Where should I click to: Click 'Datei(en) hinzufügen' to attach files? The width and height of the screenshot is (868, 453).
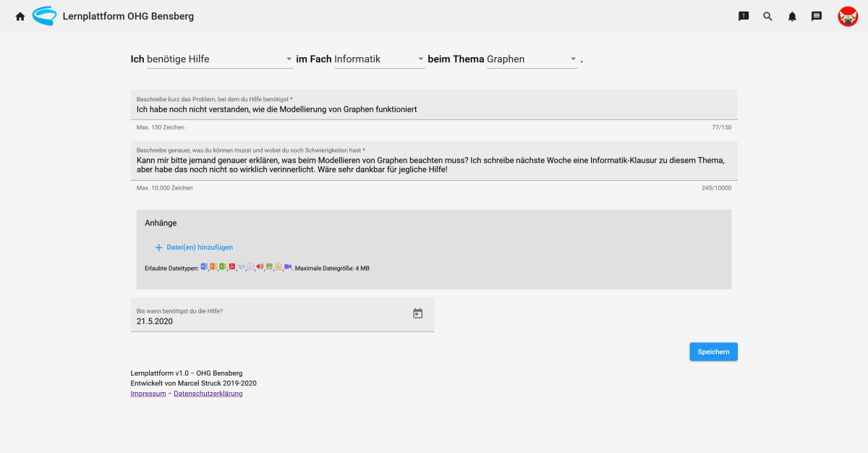(200, 247)
